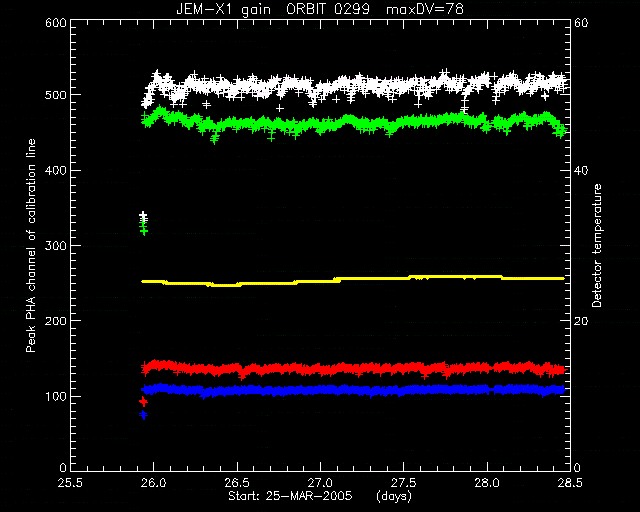Viewport: 640px width, 512px height.
Task: Click the left y-axis label 600
Action: [x=56, y=22]
